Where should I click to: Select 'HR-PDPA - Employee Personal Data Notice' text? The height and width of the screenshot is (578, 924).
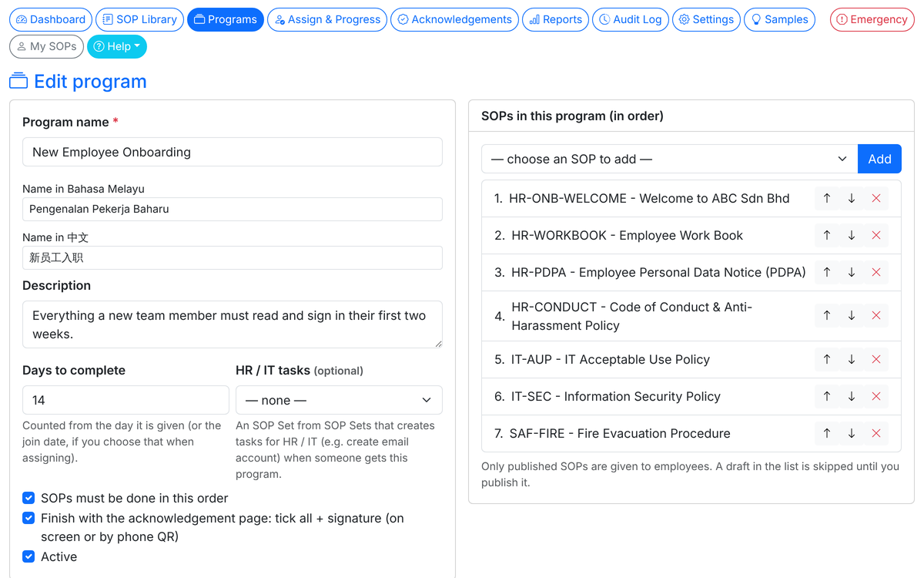point(658,273)
